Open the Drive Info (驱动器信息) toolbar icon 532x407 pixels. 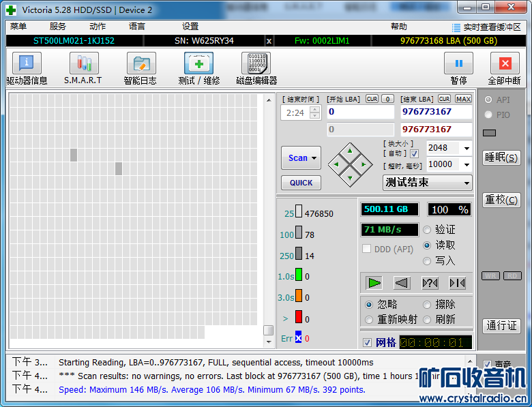click(x=27, y=63)
